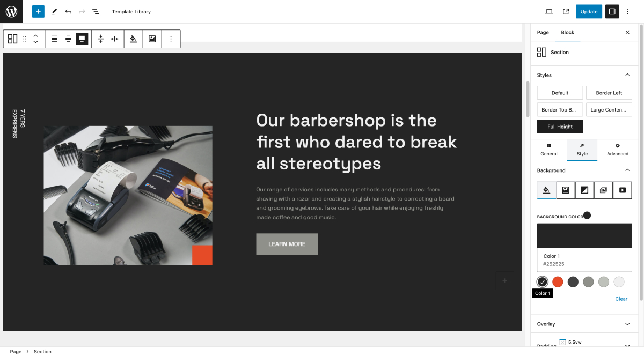The width and height of the screenshot is (644, 356).
Task: Select the barbershop tools image
Action: point(128,196)
